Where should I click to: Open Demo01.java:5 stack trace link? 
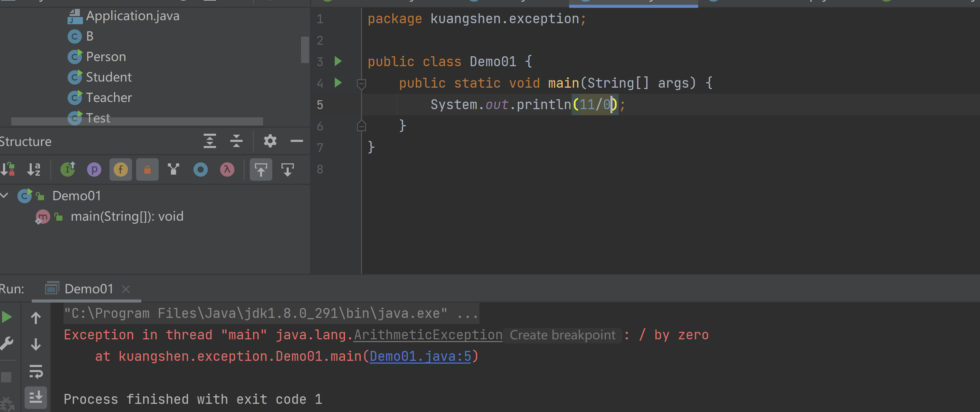tap(420, 356)
